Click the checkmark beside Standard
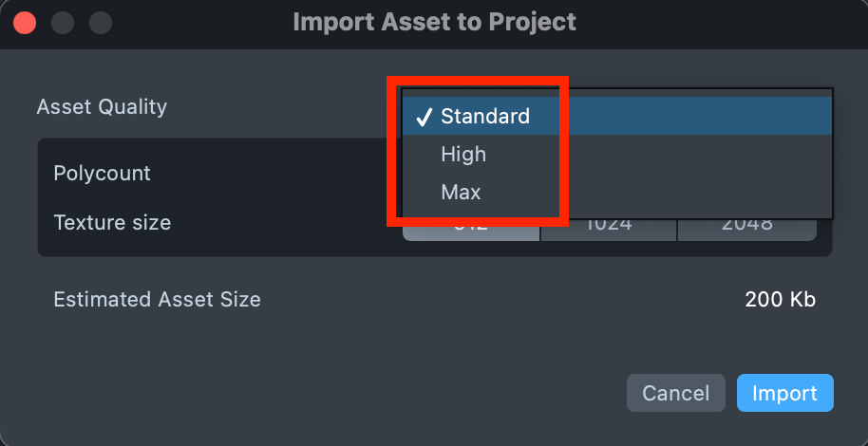The image size is (868, 446). (423, 117)
